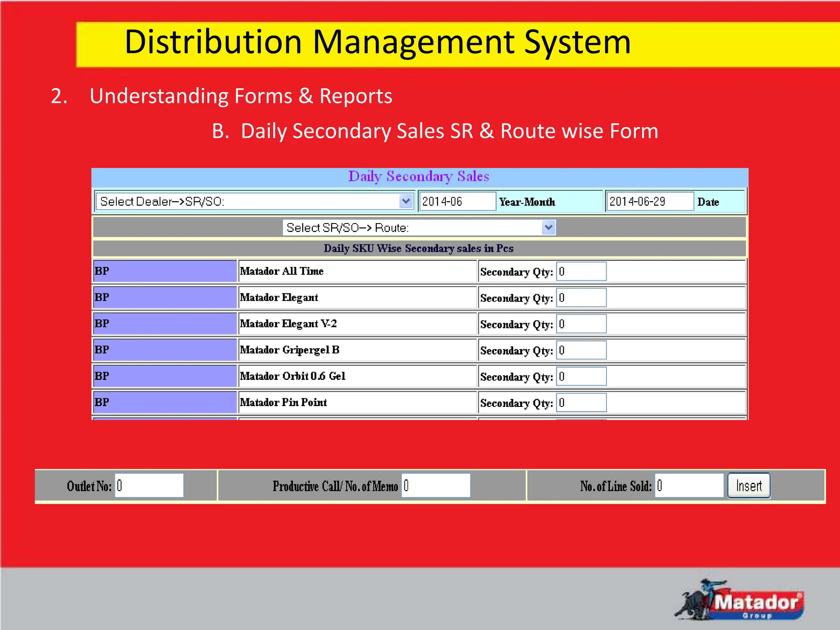This screenshot has width=840, height=630.
Task: Click Secondary Qty field for Matador Gripergel B
Action: pyautogui.click(x=581, y=350)
